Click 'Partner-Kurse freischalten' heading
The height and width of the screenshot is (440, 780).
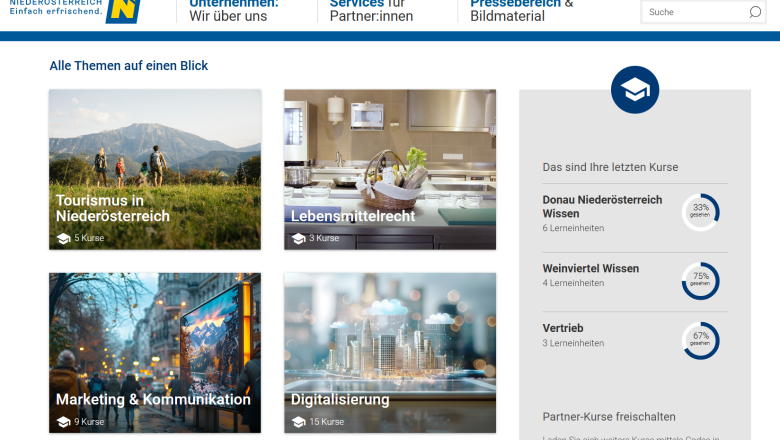click(609, 417)
